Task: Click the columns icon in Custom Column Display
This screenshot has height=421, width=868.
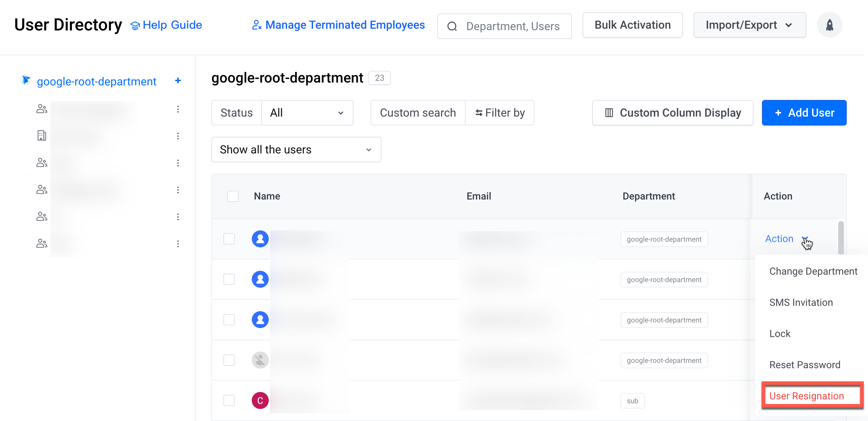Action: point(609,113)
